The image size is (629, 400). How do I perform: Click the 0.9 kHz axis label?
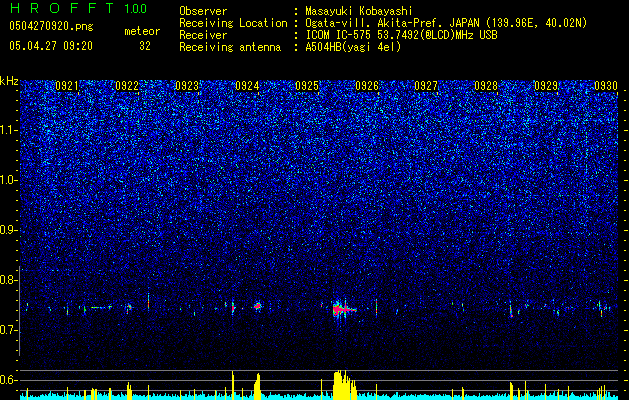[x=9, y=230]
